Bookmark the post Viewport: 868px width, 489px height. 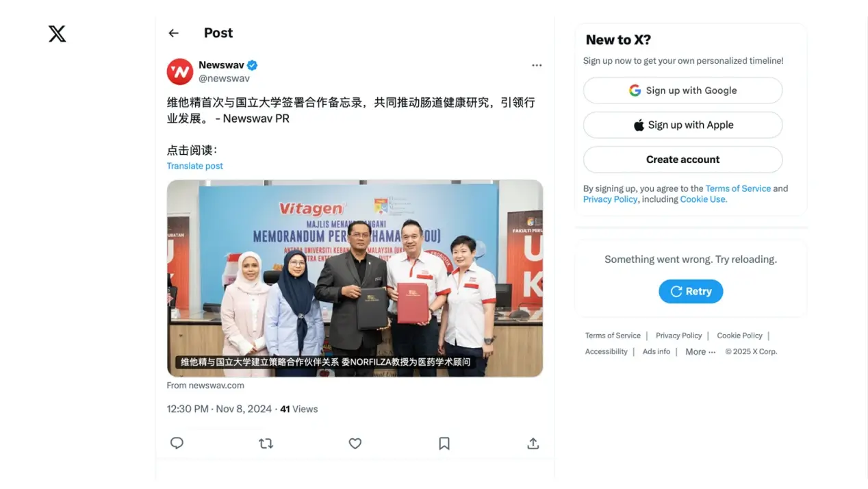[444, 443]
